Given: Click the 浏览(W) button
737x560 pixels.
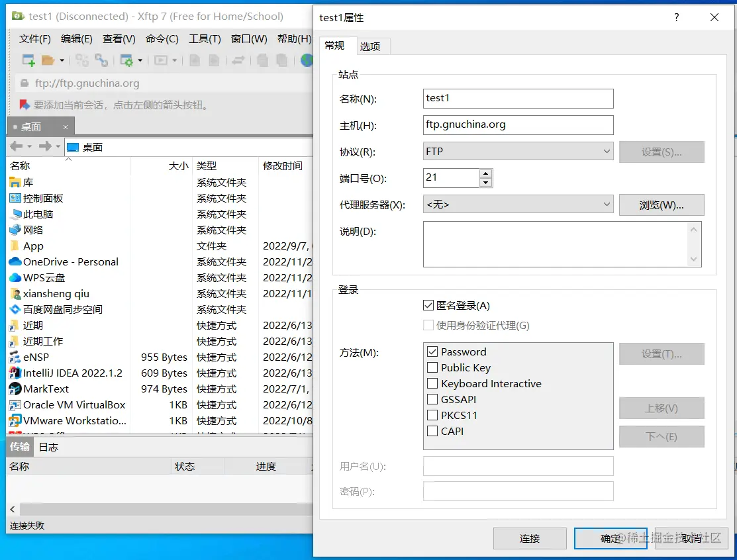Looking at the screenshot, I should coord(661,205).
